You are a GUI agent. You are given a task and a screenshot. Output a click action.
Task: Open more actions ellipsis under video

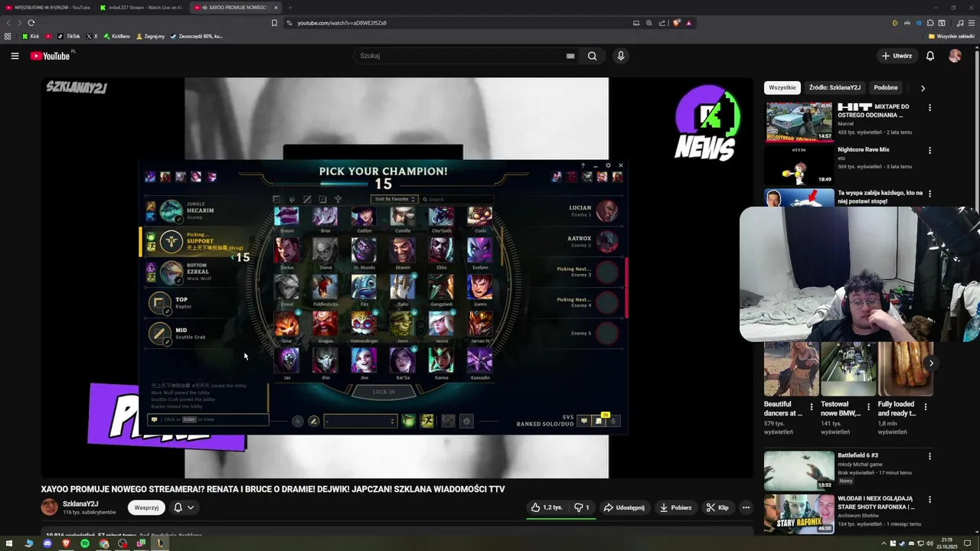[746, 507]
